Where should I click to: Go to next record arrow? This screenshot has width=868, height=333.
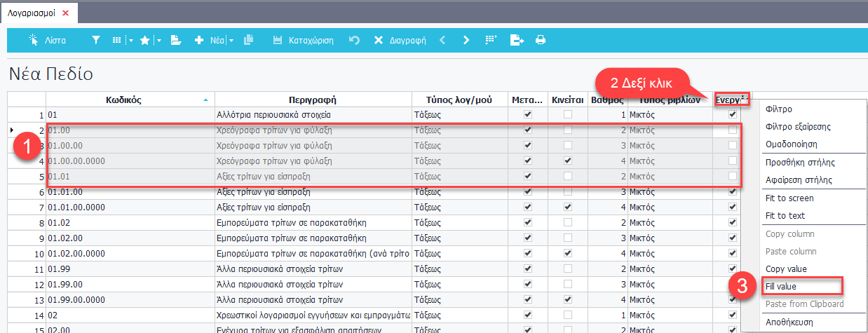click(x=466, y=41)
